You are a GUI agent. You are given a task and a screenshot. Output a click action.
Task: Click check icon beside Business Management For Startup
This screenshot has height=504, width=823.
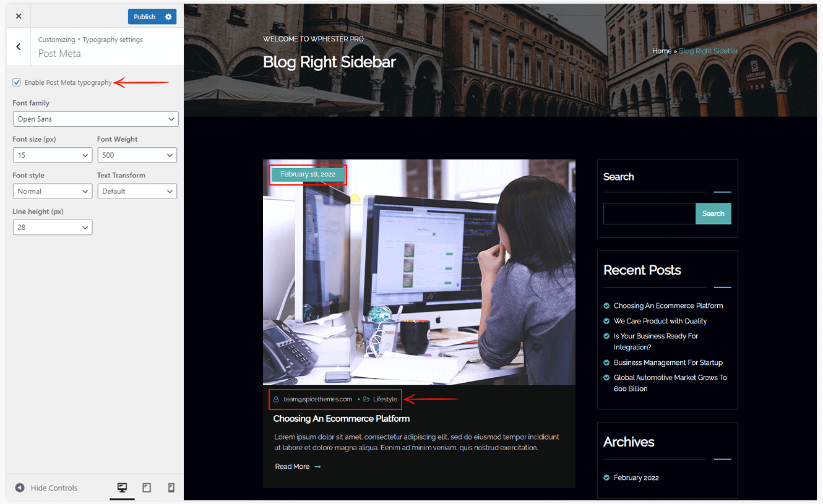(x=606, y=362)
